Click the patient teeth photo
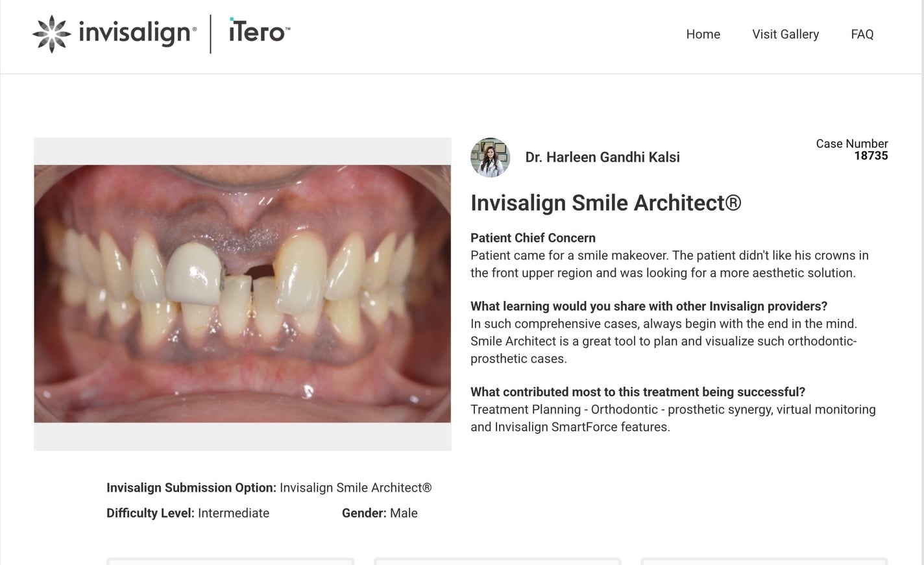Viewport: 924px width, 565px height. coord(243,294)
